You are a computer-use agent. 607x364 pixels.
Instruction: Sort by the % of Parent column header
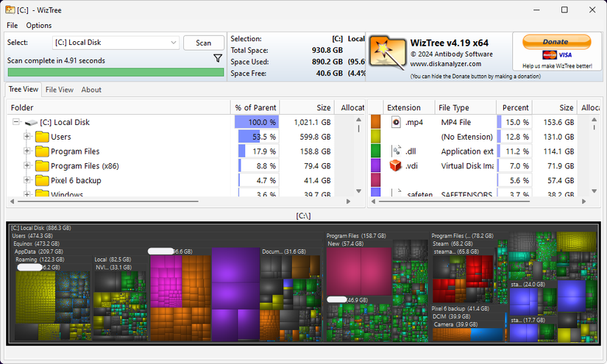pyautogui.click(x=255, y=107)
